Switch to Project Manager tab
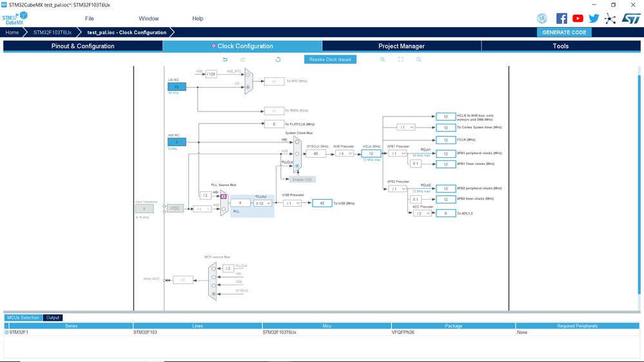 (401, 46)
